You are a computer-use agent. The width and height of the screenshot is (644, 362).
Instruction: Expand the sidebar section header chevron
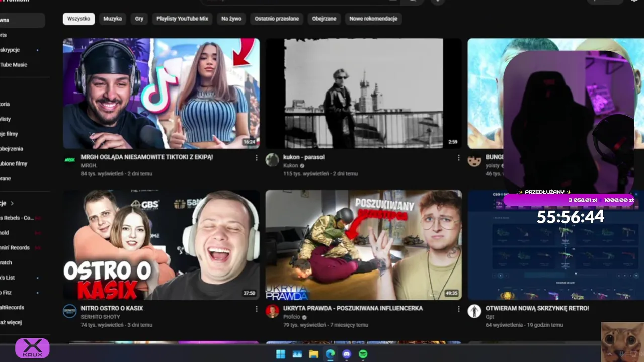12,203
